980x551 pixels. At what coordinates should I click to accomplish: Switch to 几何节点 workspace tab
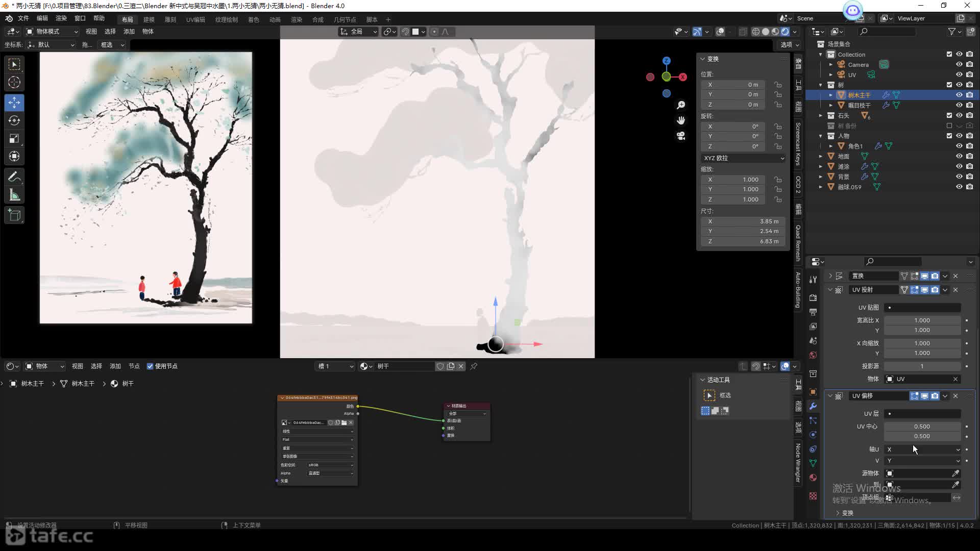(x=345, y=19)
